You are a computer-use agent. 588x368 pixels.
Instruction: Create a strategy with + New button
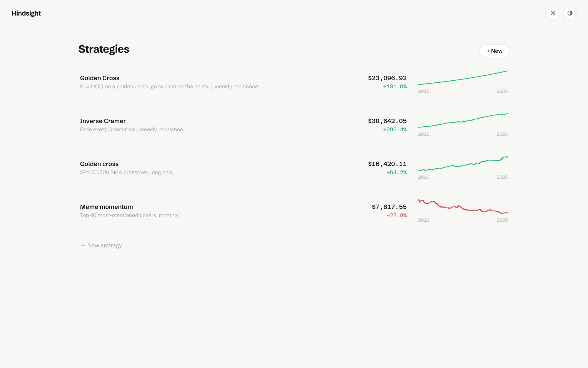(x=494, y=51)
